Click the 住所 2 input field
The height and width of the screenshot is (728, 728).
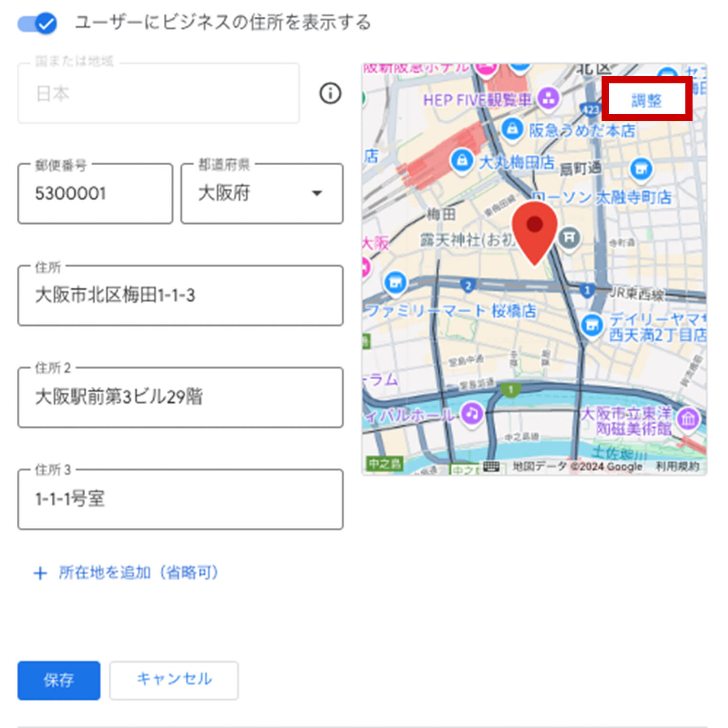tap(180, 397)
